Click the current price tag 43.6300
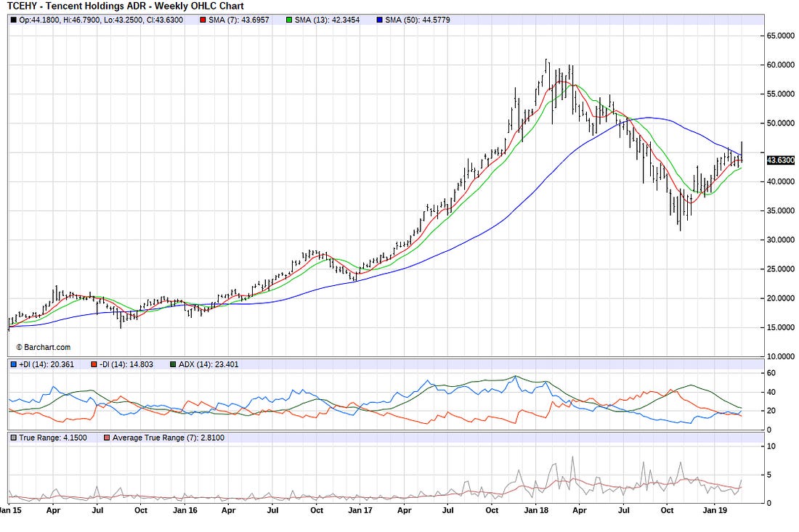 click(x=781, y=160)
